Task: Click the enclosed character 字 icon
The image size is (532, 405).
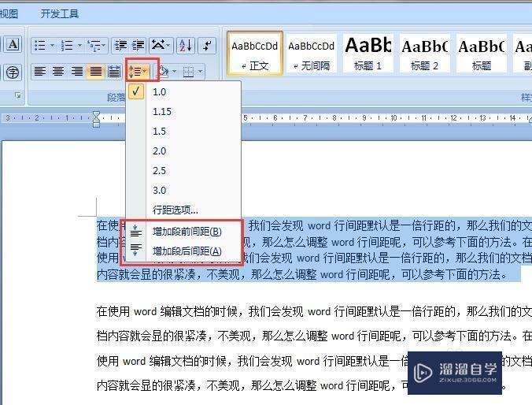Action: click(13, 72)
